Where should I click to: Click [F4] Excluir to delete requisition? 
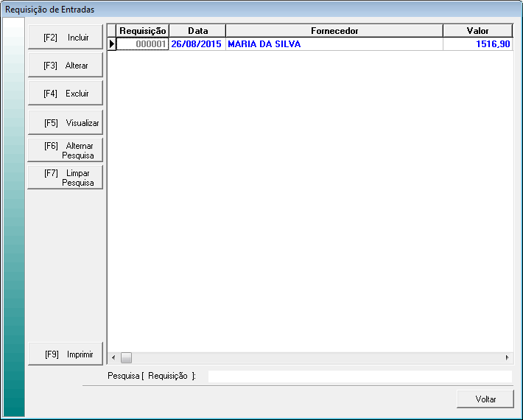click(65, 94)
